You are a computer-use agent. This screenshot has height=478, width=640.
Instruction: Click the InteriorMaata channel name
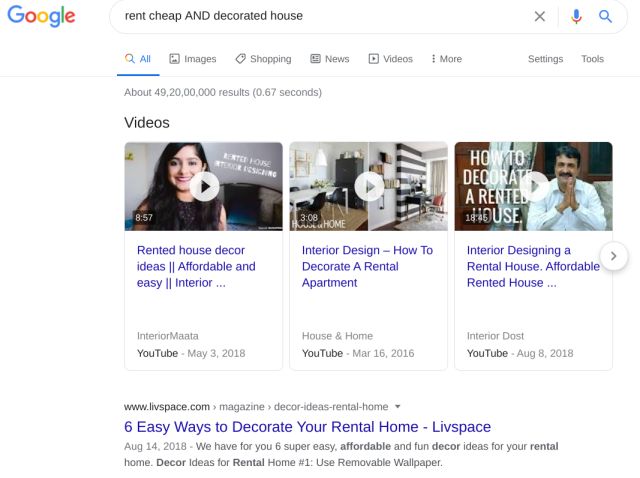[x=168, y=336]
